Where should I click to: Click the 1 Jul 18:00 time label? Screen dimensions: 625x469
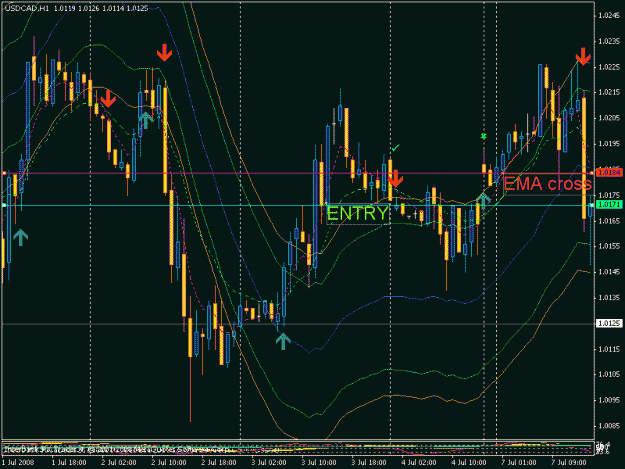pyautogui.click(x=69, y=463)
